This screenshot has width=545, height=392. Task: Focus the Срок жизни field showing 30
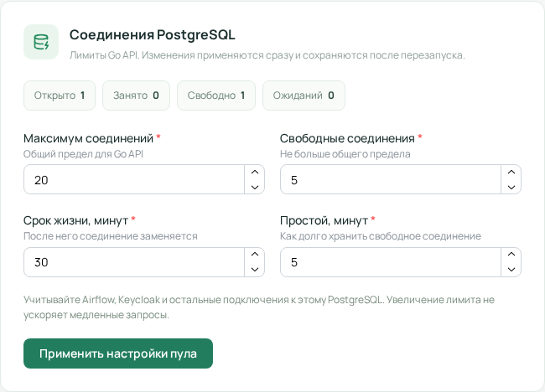(134, 262)
